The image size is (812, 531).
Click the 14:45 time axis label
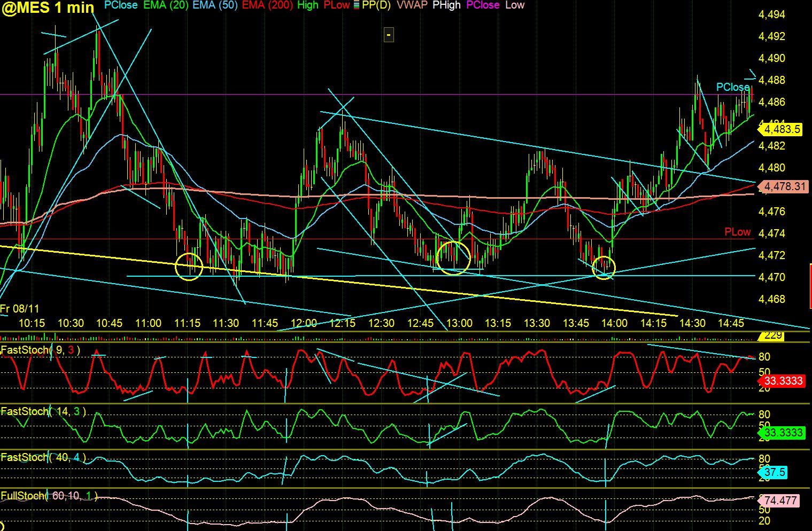pos(731,323)
